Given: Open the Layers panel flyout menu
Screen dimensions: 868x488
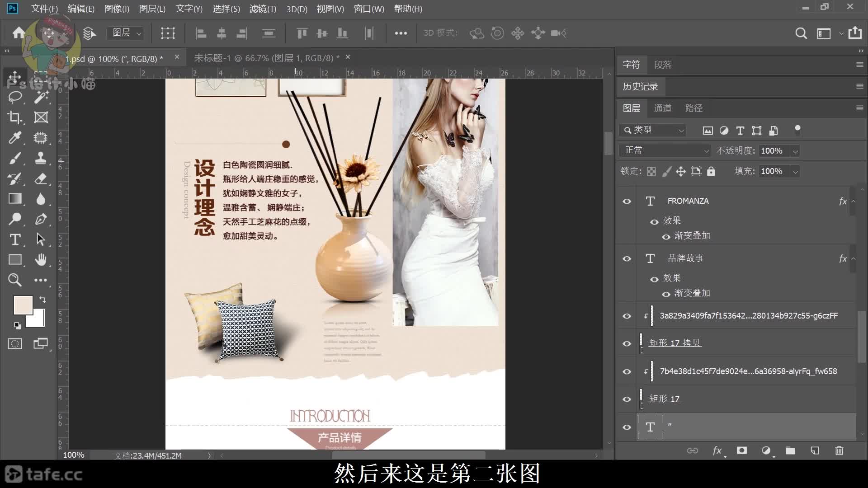Looking at the screenshot, I should click(x=860, y=108).
